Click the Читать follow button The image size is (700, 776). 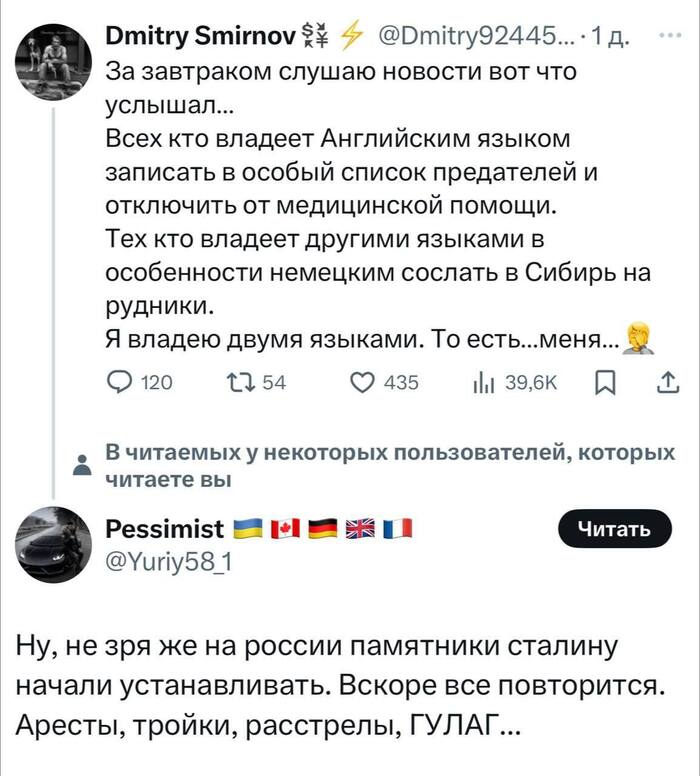click(x=610, y=529)
